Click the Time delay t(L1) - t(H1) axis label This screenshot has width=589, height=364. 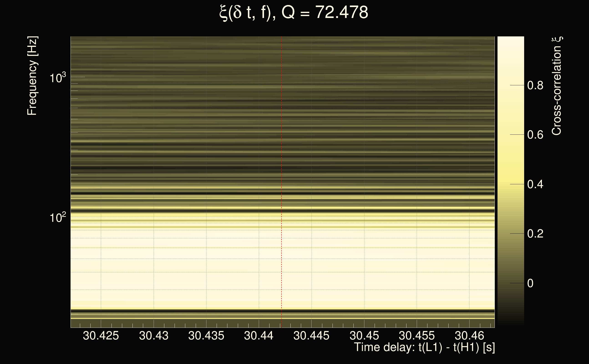point(424,347)
